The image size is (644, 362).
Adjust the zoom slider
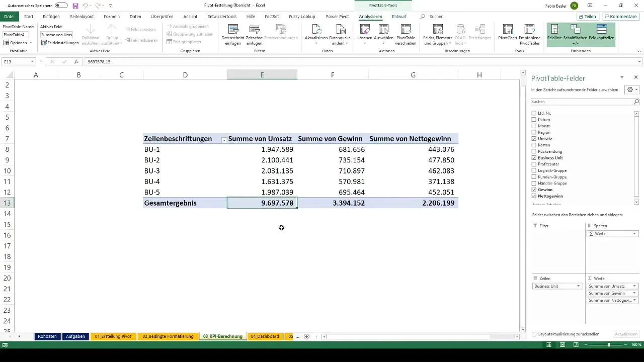click(x=608, y=345)
